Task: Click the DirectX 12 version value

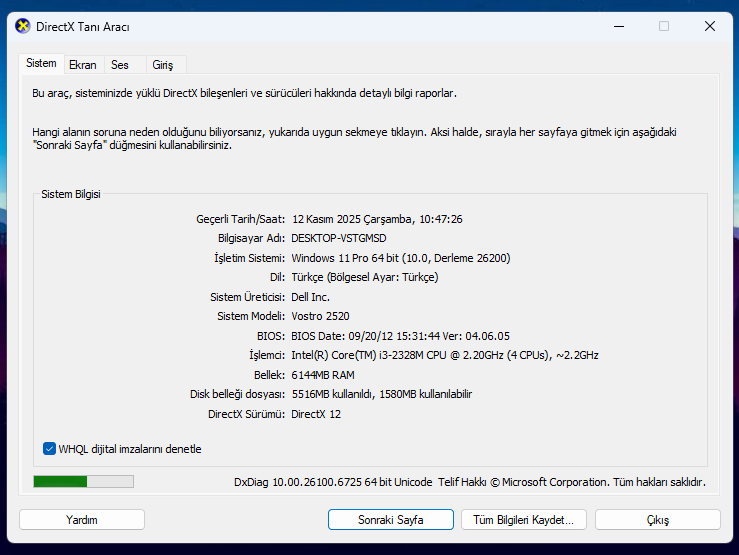Action: [x=316, y=415]
